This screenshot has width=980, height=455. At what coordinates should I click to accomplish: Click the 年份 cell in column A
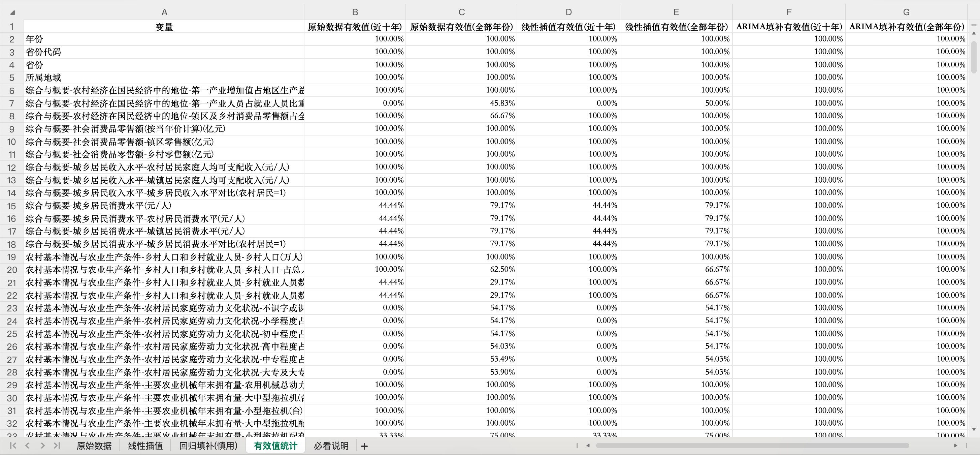pos(164,39)
